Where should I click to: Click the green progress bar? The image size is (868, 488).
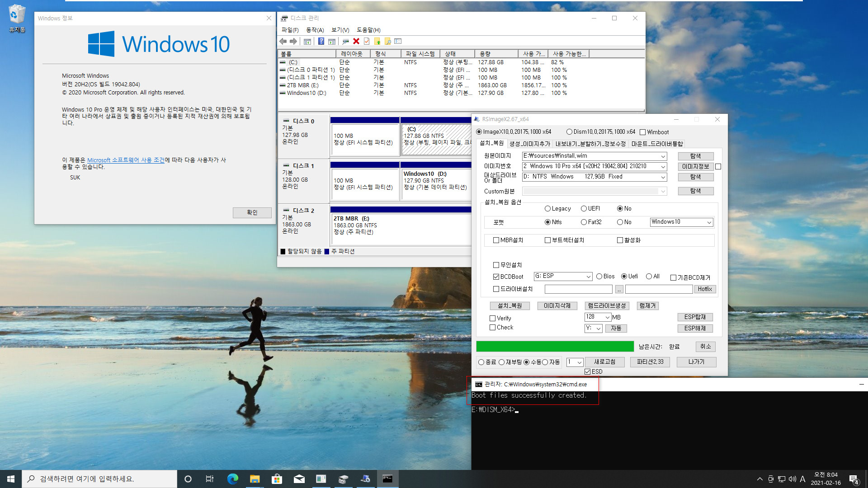555,347
